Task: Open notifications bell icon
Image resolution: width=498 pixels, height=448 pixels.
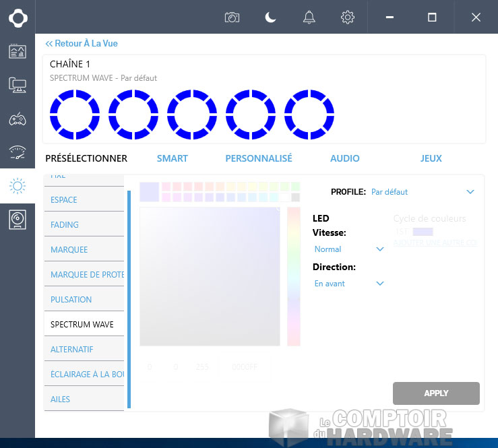Action: [309, 18]
